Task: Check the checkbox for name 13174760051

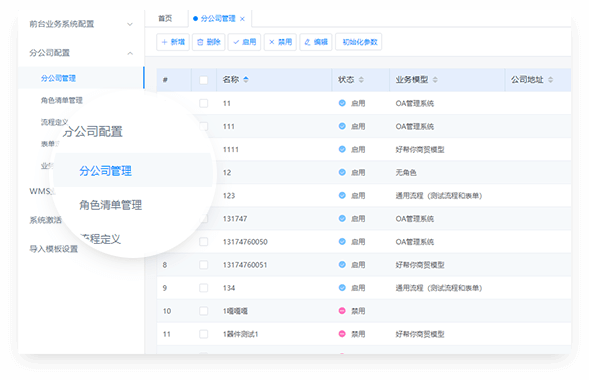Action: click(x=204, y=265)
